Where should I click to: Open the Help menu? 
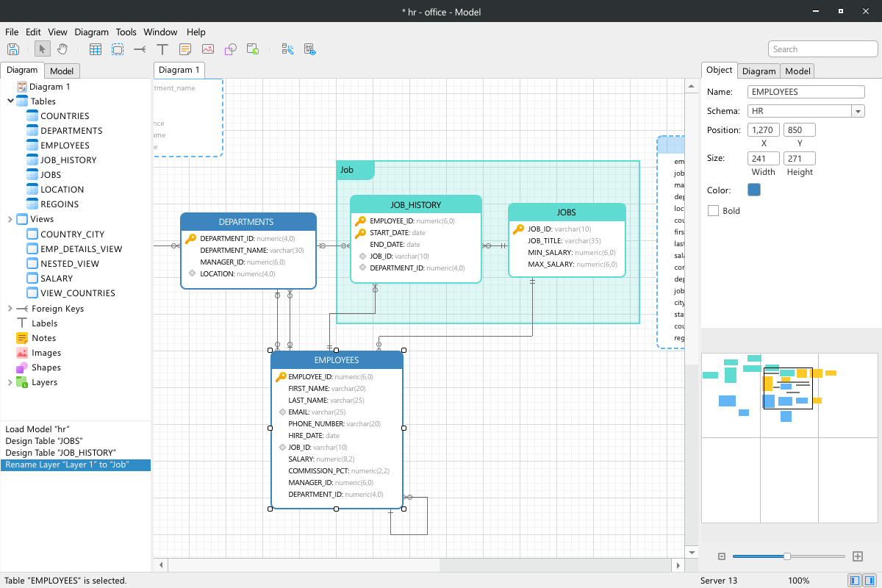click(196, 32)
